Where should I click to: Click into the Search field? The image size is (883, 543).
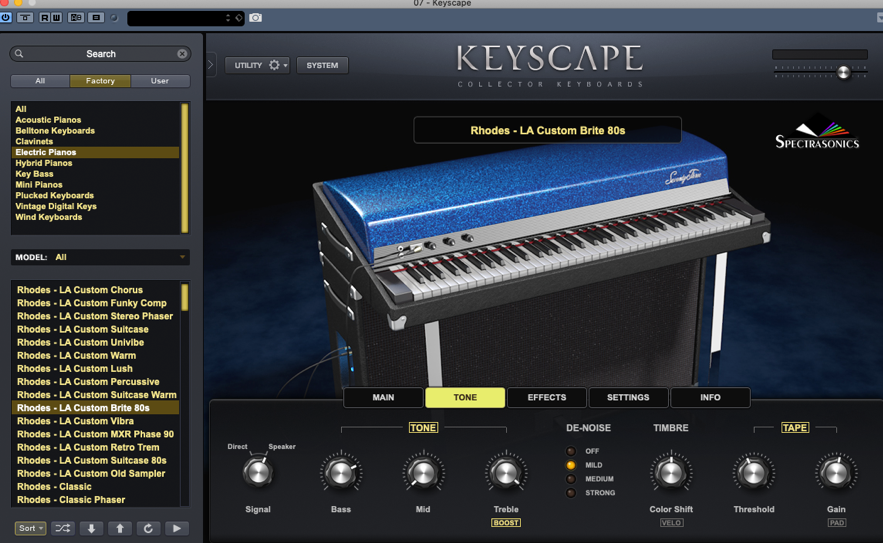tap(100, 54)
